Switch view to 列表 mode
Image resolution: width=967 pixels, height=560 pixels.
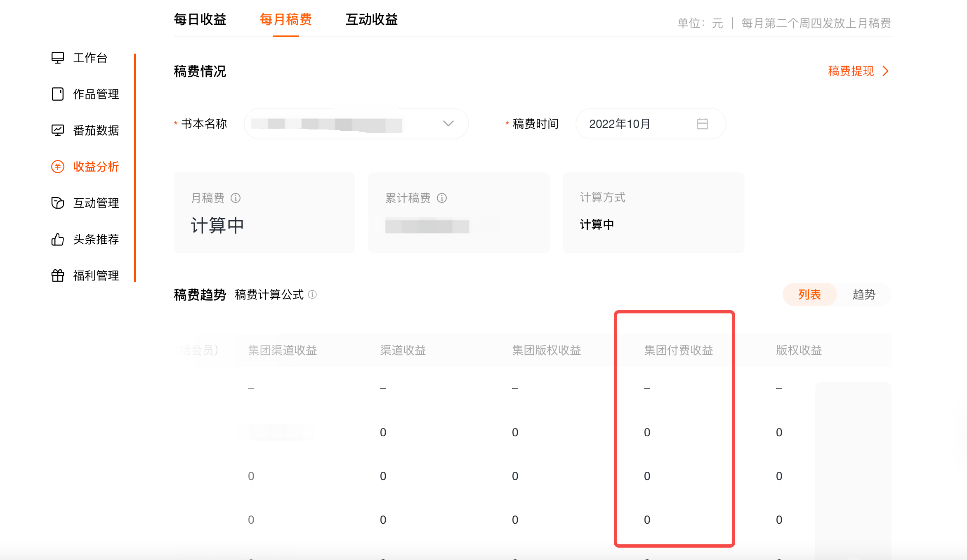tap(809, 294)
